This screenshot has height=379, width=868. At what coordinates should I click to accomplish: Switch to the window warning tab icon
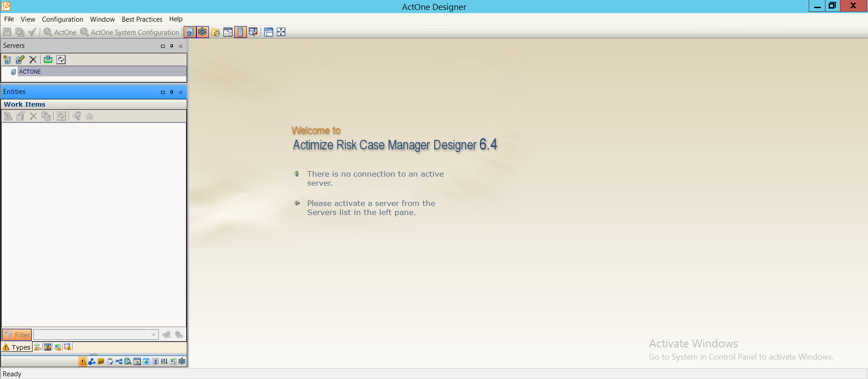coord(47,347)
